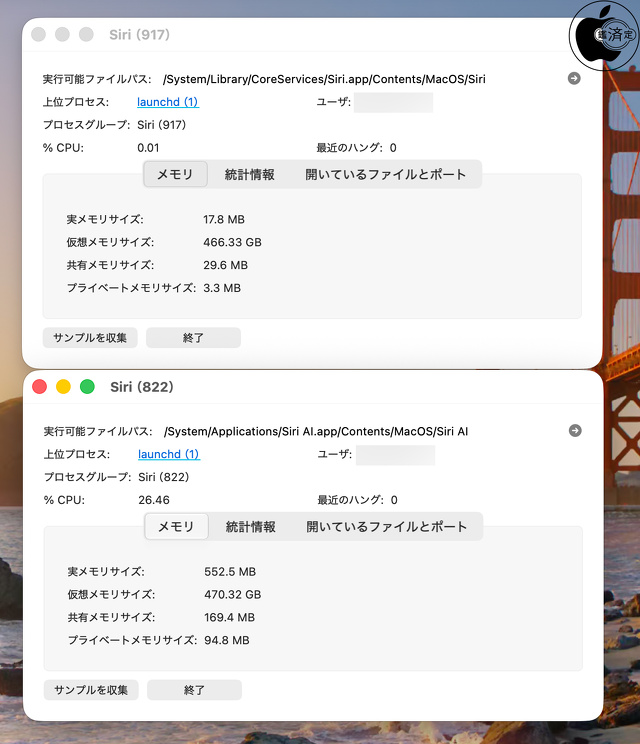This screenshot has height=744, width=640.
Task: Click the window title Siri (917)
Action: point(139,35)
